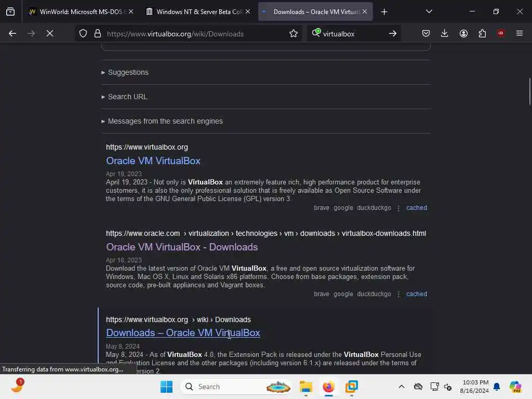Submit the virtualbox search with arrow
This screenshot has height=399, width=532.
pyautogui.click(x=393, y=34)
